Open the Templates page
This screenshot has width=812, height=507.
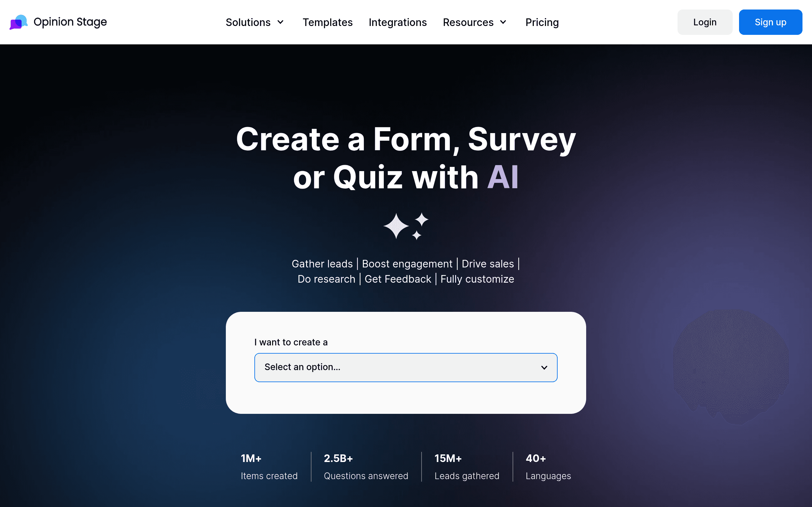[x=327, y=22]
